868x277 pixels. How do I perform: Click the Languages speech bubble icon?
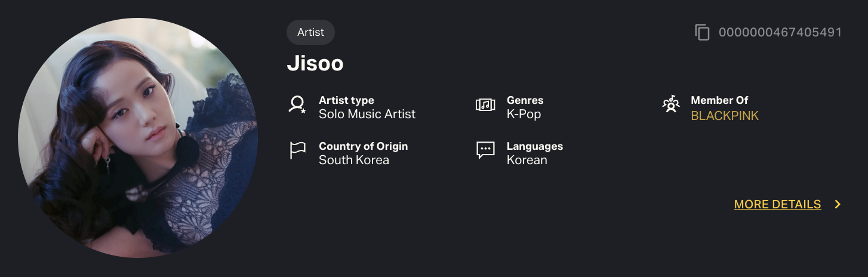485,150
